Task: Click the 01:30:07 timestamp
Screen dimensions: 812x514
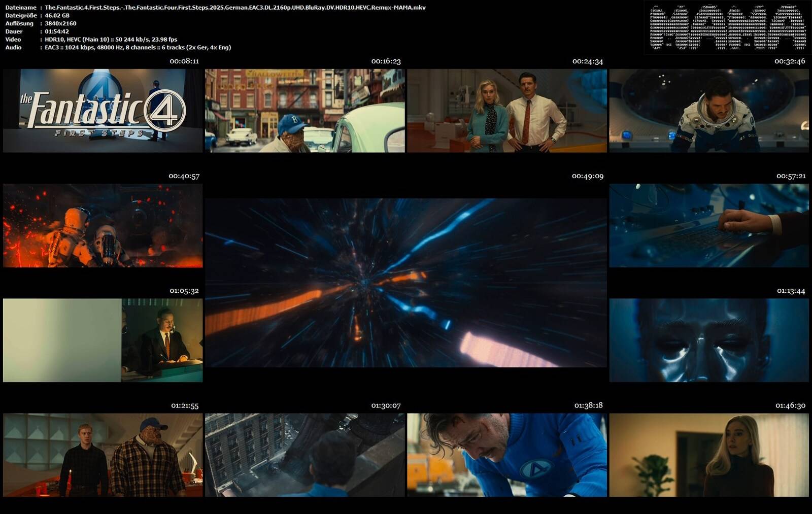Action: click(386, 405)
